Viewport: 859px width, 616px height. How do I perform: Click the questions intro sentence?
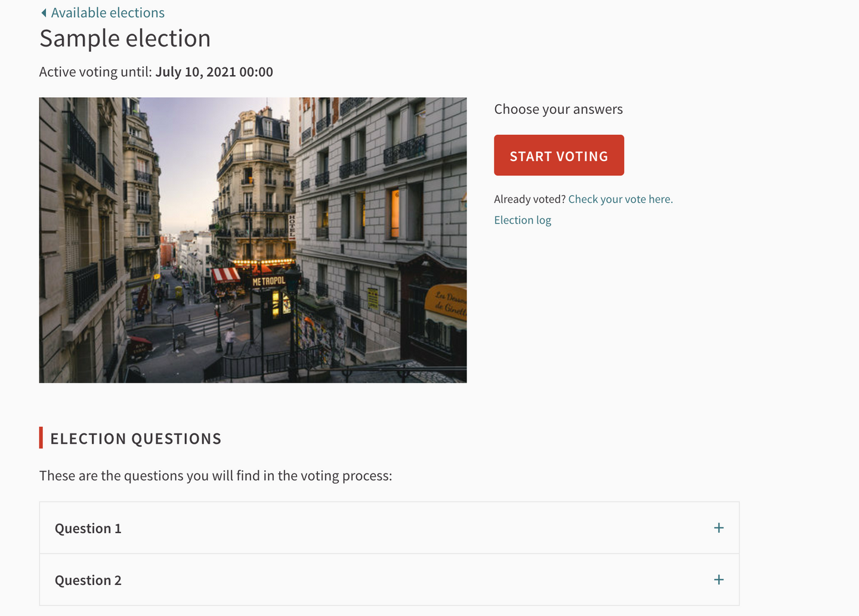(x=216, y=476)
